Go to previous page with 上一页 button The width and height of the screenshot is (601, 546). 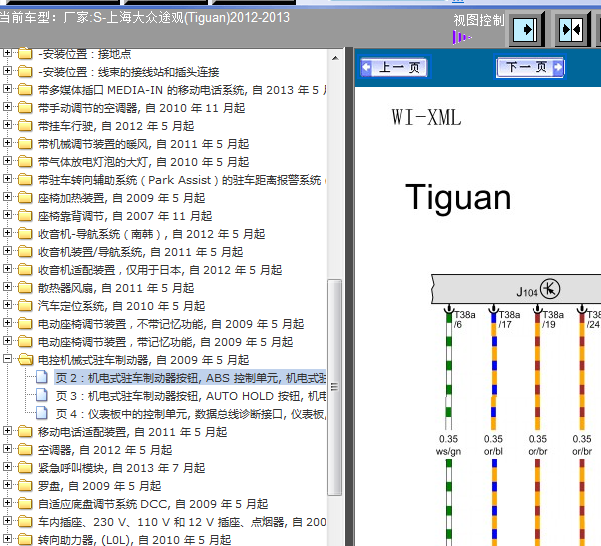pyautogui.click(x=395, y=67)
